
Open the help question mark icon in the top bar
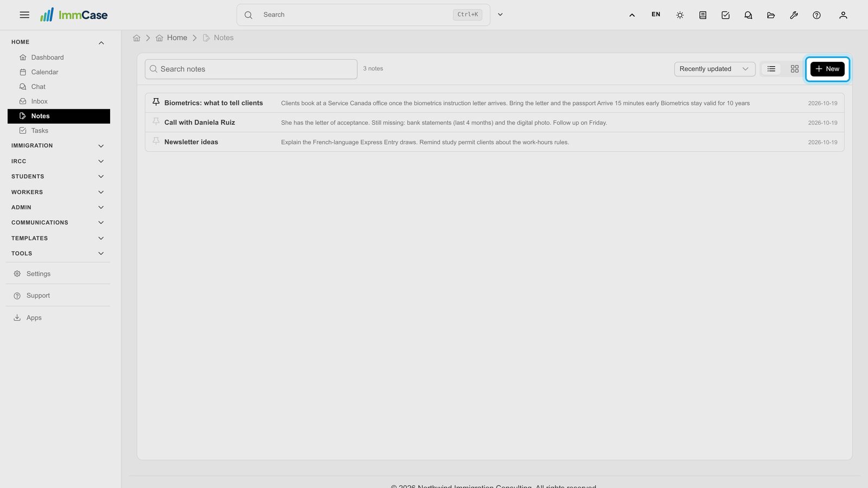pos(816,15)
